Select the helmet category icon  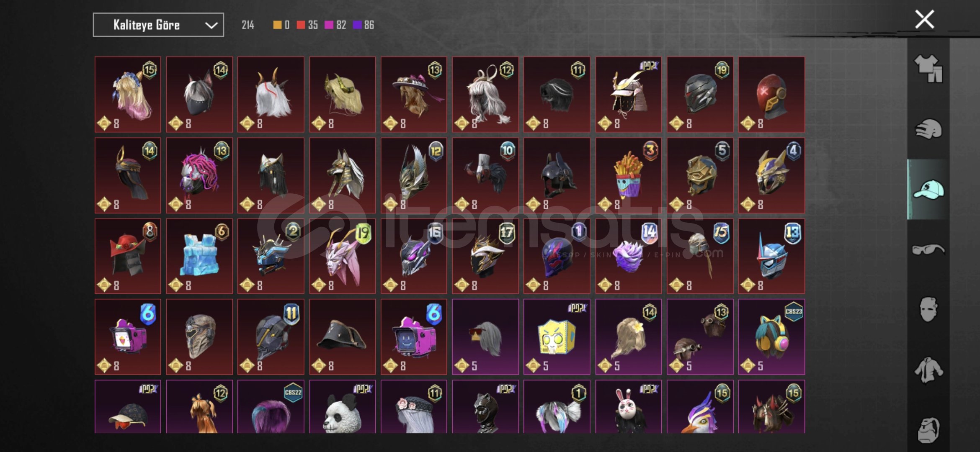(928, 129)
